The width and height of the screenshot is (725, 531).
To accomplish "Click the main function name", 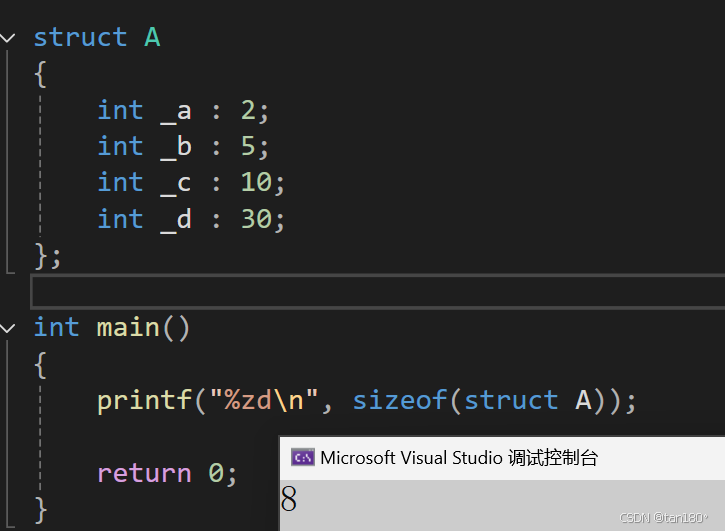I will (x=128, y=328).
